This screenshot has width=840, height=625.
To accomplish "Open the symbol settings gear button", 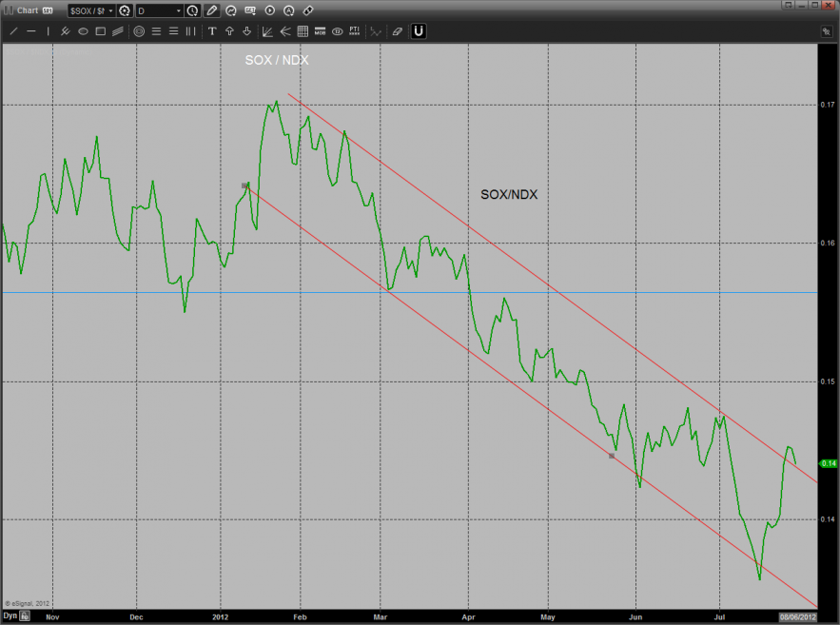I will tap(125, 10).
